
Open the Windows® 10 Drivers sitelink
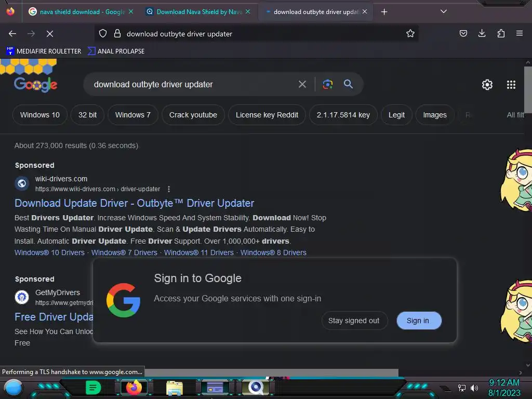(x=49, y=252)
